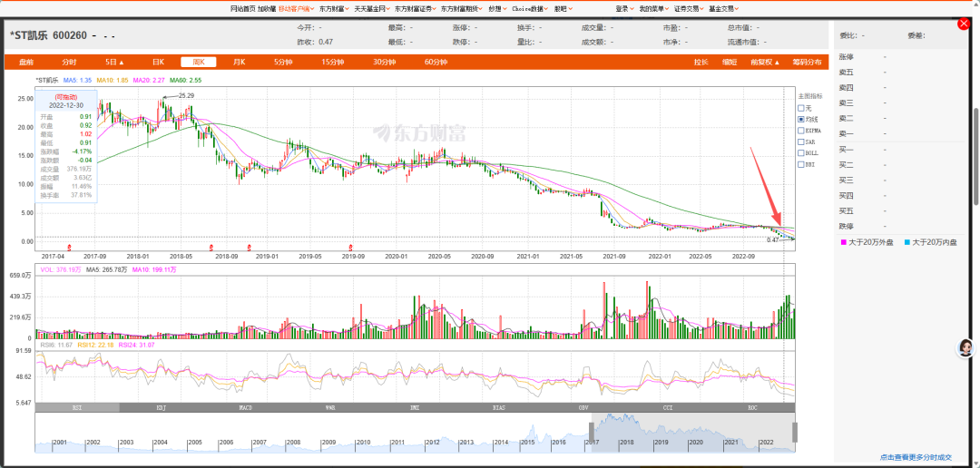Open the 股吧 dropdown menu
980x468 pixels.
(x=562, y=9)
